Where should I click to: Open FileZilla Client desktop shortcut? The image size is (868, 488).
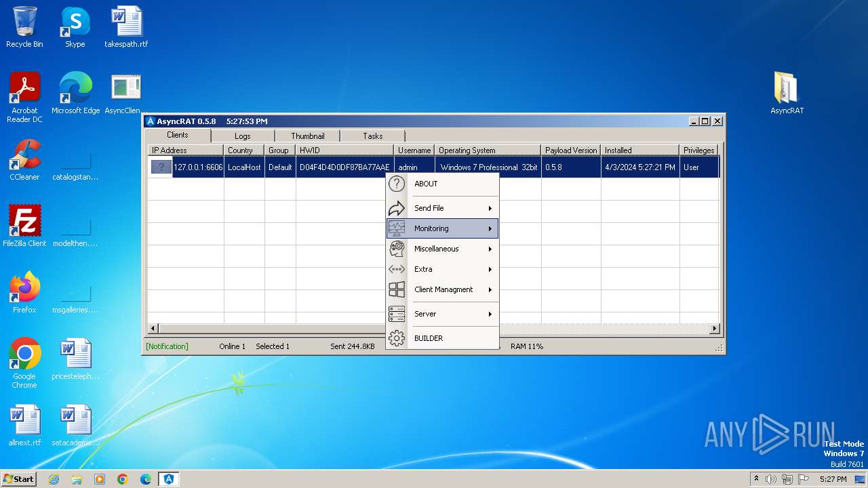coord(24,226)
